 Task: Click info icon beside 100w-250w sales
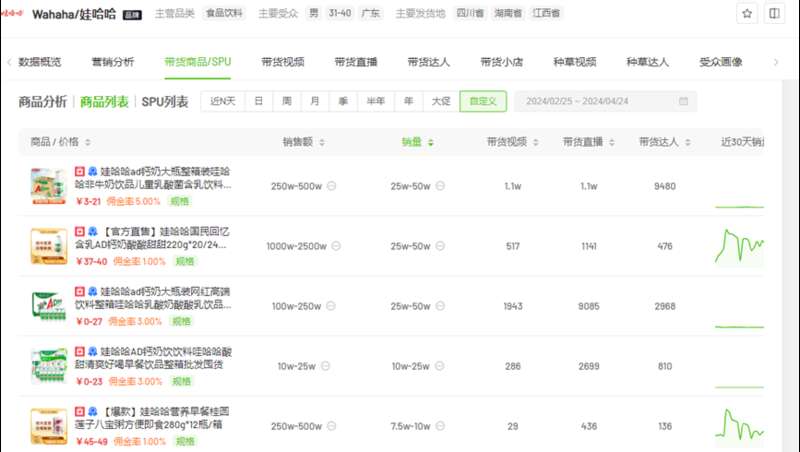[x=331, y=306]
